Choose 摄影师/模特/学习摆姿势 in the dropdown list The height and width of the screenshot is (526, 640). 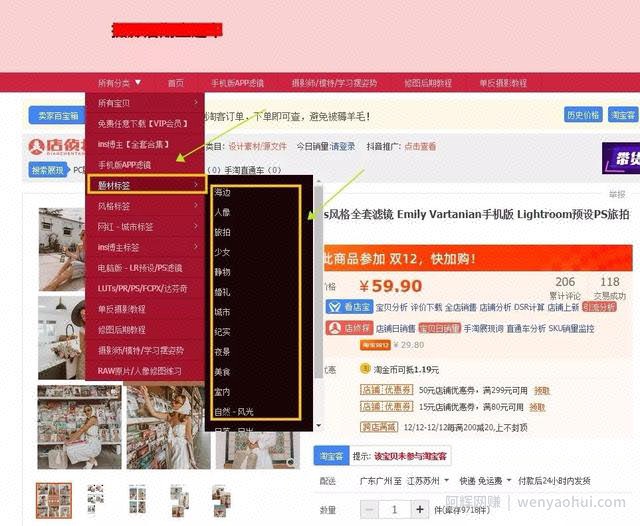(x=141, y=351)
